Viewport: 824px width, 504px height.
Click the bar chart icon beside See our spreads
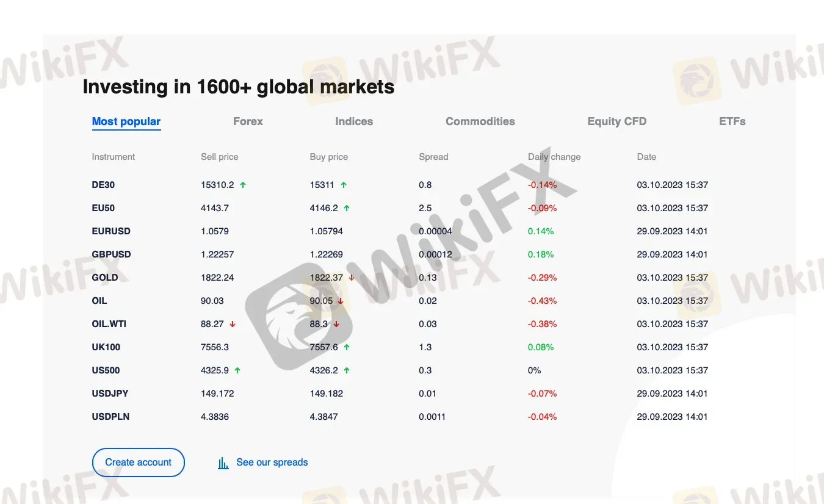pos(223,463)
